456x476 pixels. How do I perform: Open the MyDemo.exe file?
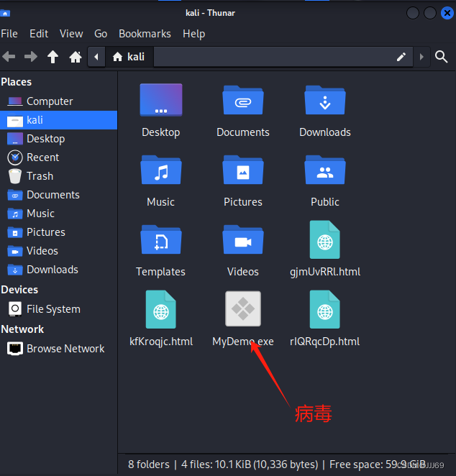(x=243, y=310)
